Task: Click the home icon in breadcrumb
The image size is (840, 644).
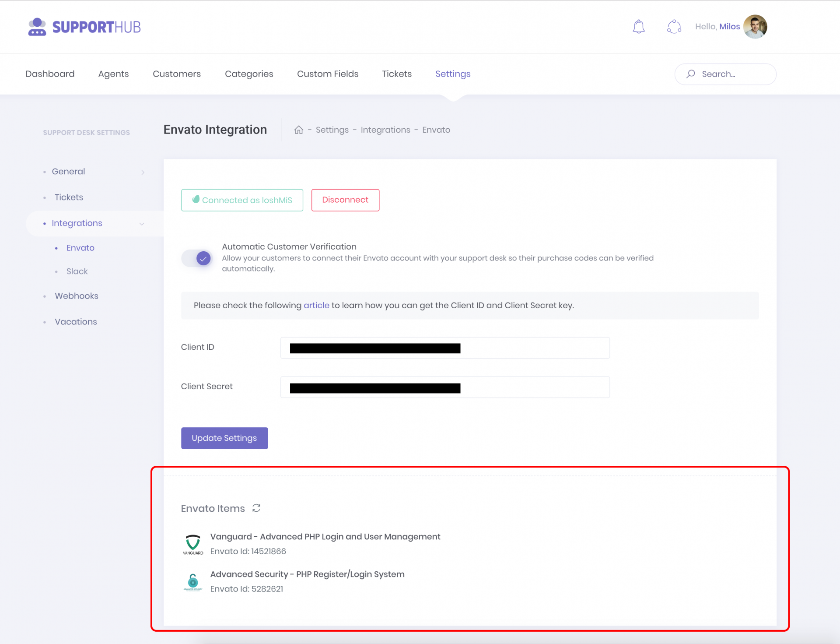Action: point(299,130)
